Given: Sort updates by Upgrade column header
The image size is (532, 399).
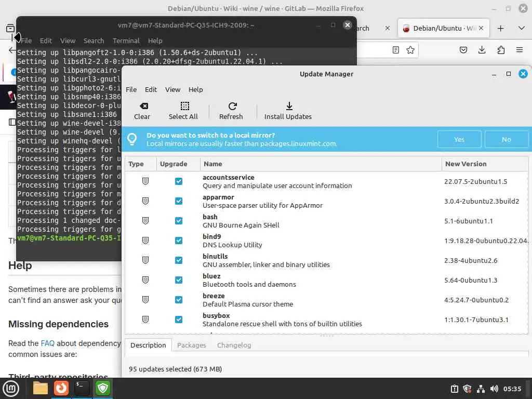Looking at the screenshot, I should [178, 164].
